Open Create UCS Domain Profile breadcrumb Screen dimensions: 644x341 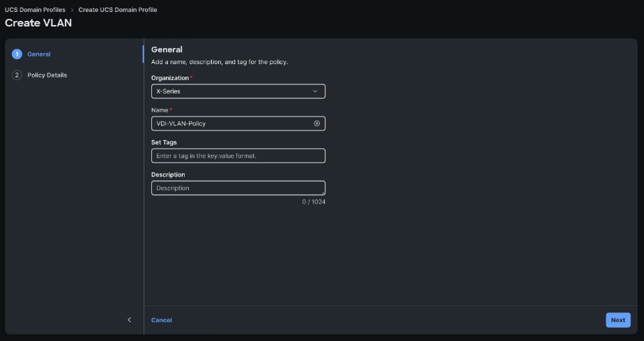click(x=118, y=10)
